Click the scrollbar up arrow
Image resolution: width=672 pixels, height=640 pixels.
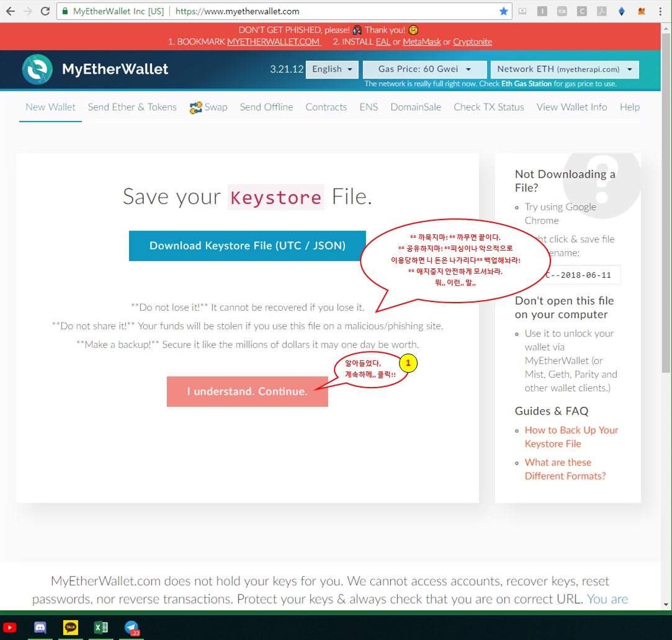coord(666,29)
